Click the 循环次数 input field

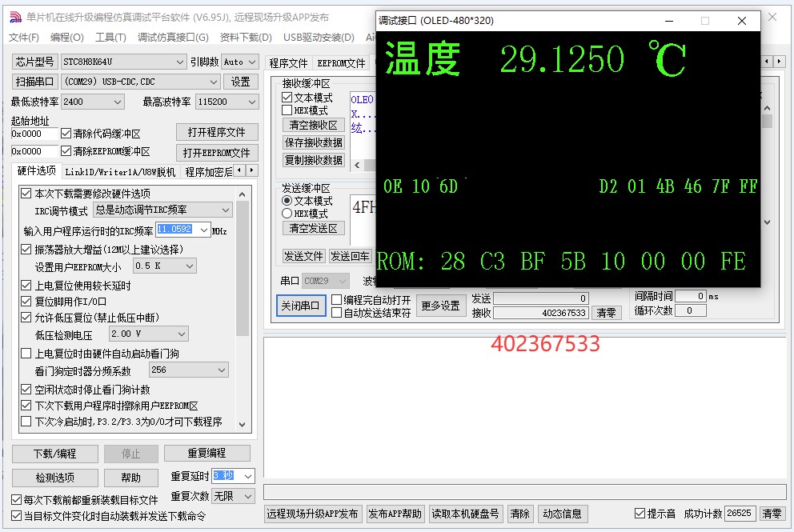pos(691,310)
